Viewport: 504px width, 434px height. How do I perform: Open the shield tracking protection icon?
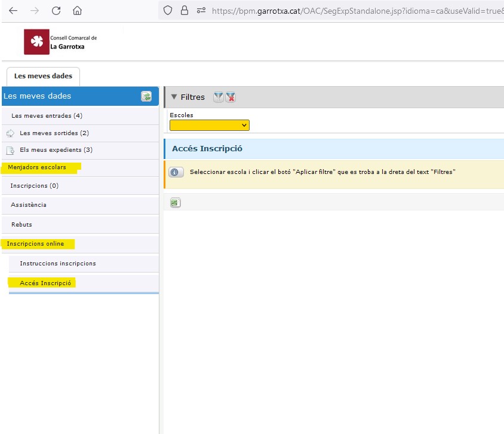168,11
